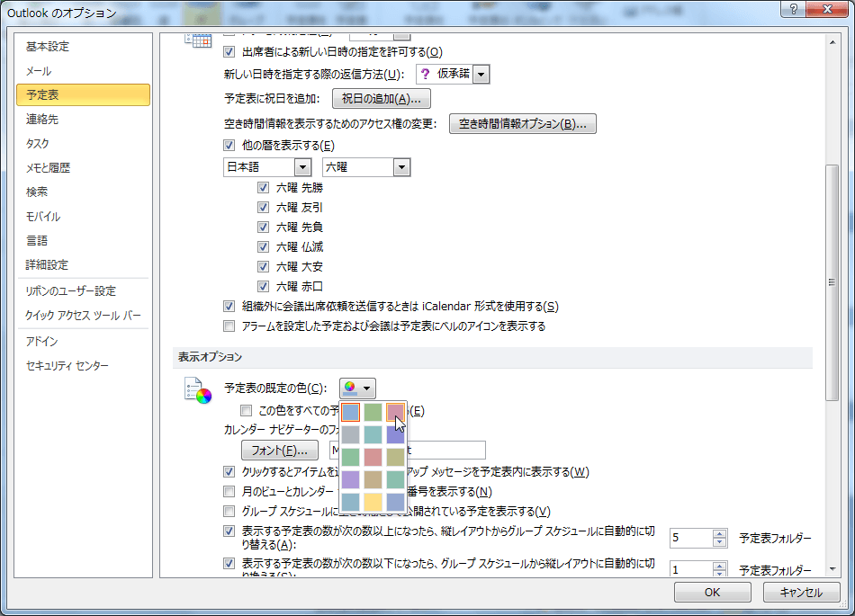Toggle 出席者による新しい日時の指定を許可する checkbox
Viewport: 855px width, 616px height.
point(229,52)
